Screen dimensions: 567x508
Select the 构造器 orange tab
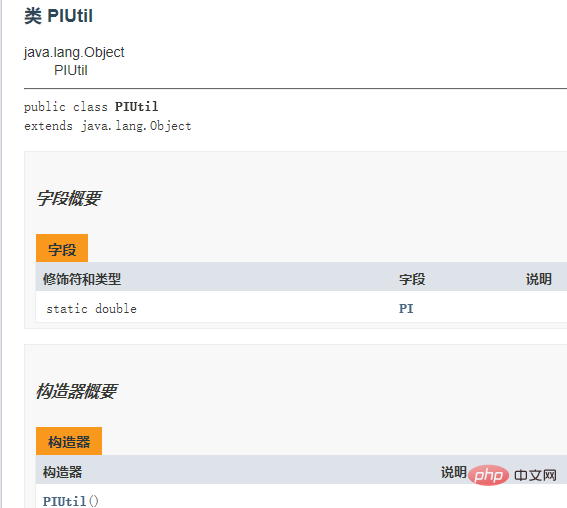69,441
